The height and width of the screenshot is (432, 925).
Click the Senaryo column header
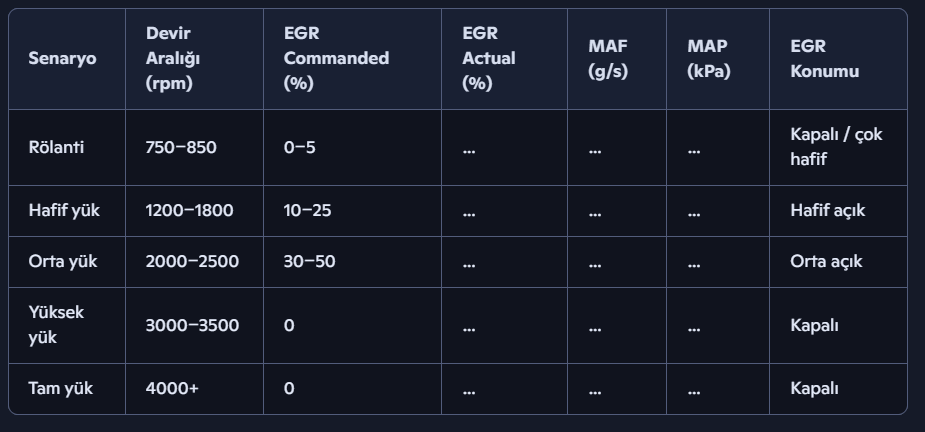click(63, 58)
